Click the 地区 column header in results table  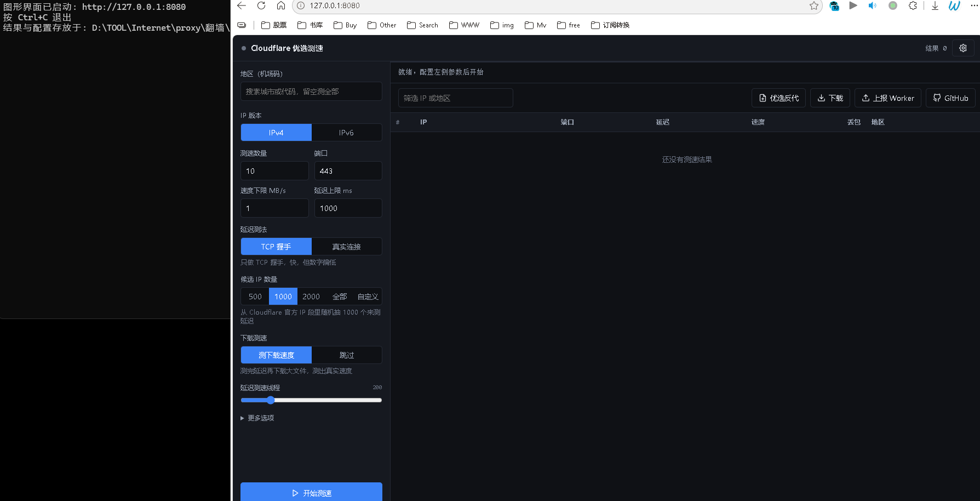tap(878, 122)
